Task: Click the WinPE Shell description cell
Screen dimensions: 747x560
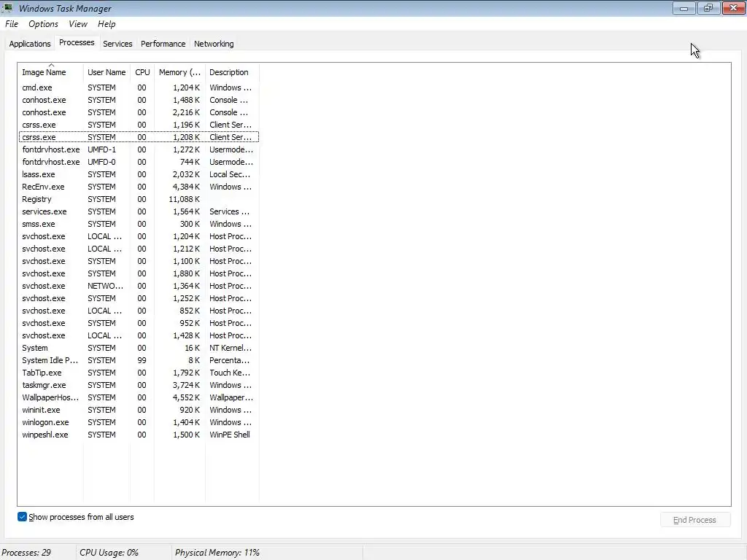Action: (x=230, y=435)
